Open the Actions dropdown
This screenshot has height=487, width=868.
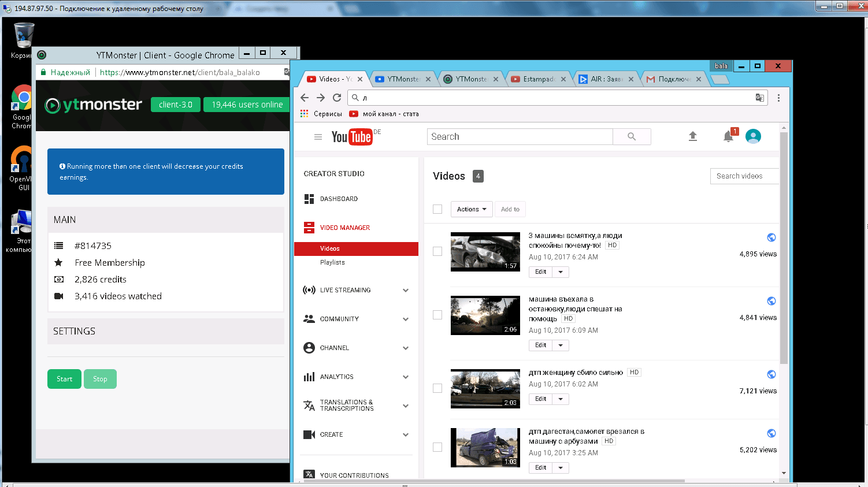(472, 209)
